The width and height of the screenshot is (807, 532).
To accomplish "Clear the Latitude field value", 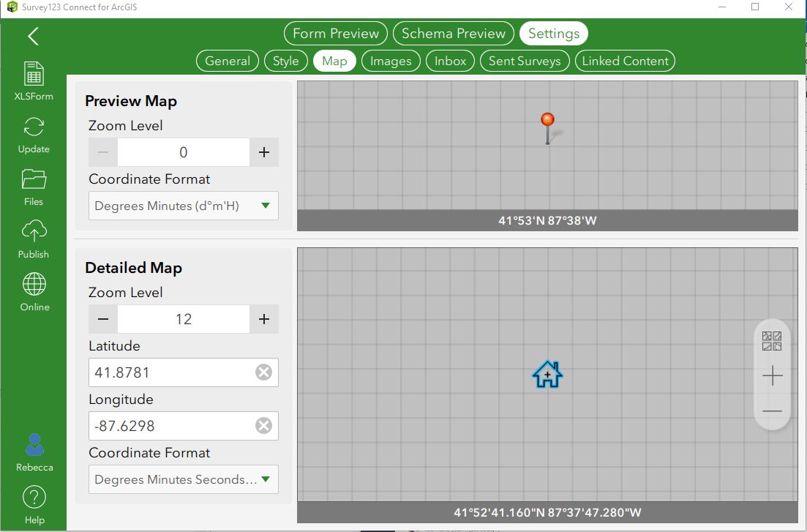I will coord(263,372).
